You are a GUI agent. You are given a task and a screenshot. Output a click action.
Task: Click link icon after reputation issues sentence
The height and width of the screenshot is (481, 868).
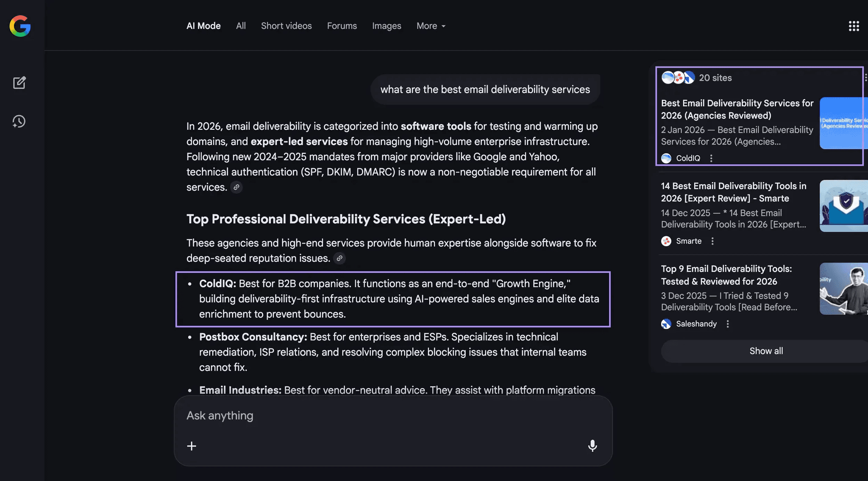339,258
